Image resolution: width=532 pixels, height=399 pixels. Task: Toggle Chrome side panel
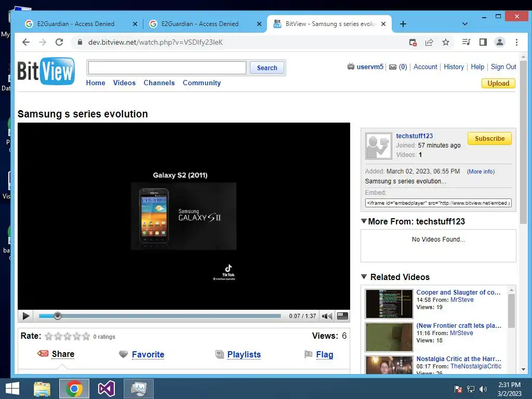point(483,42)
